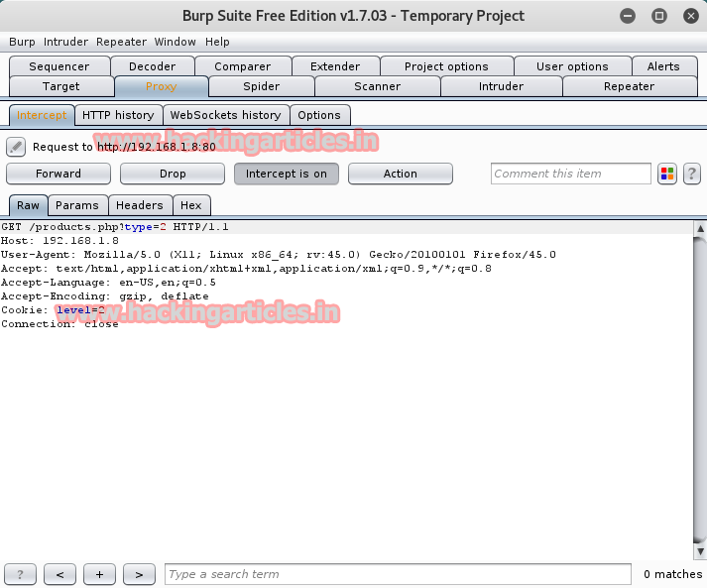
Task: Toggle the Intercept is on button
Action: (287, 174)
